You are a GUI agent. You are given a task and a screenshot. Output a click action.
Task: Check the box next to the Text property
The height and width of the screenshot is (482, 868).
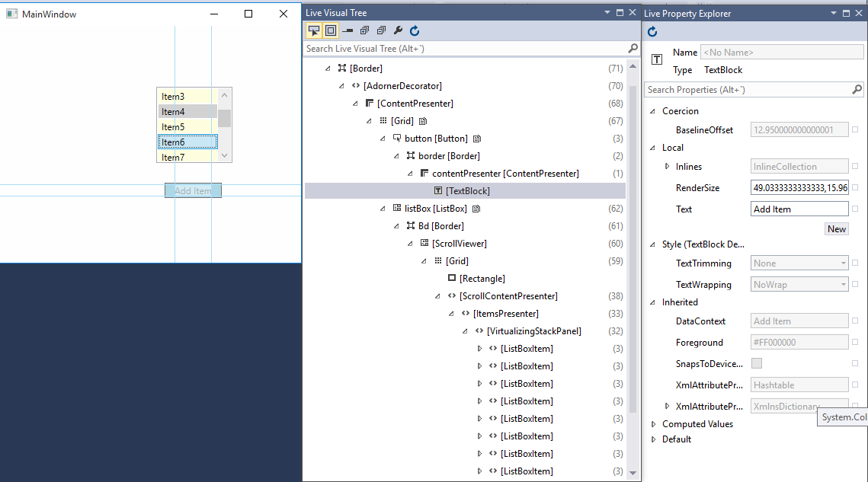tap(857, 209)
